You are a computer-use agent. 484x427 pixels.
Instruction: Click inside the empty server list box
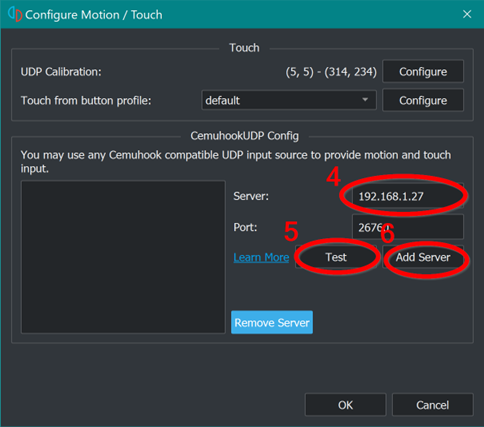tap(123, 257)
